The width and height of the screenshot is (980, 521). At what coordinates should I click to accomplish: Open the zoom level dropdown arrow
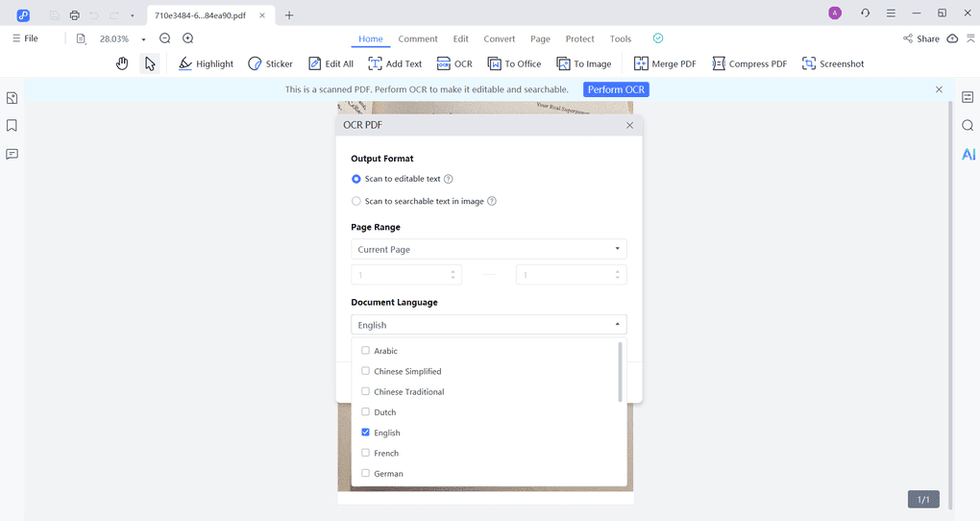(x=143, y=39)
